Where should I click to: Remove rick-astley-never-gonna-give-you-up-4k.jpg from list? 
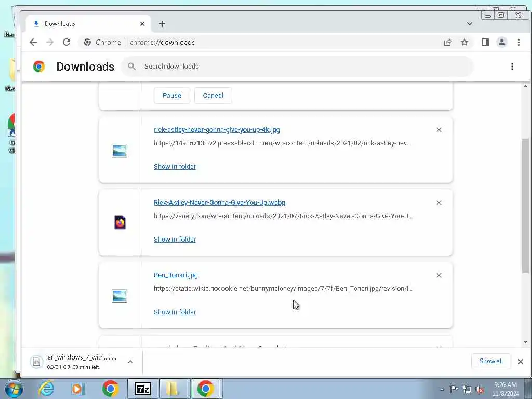[x=438, y=130]
